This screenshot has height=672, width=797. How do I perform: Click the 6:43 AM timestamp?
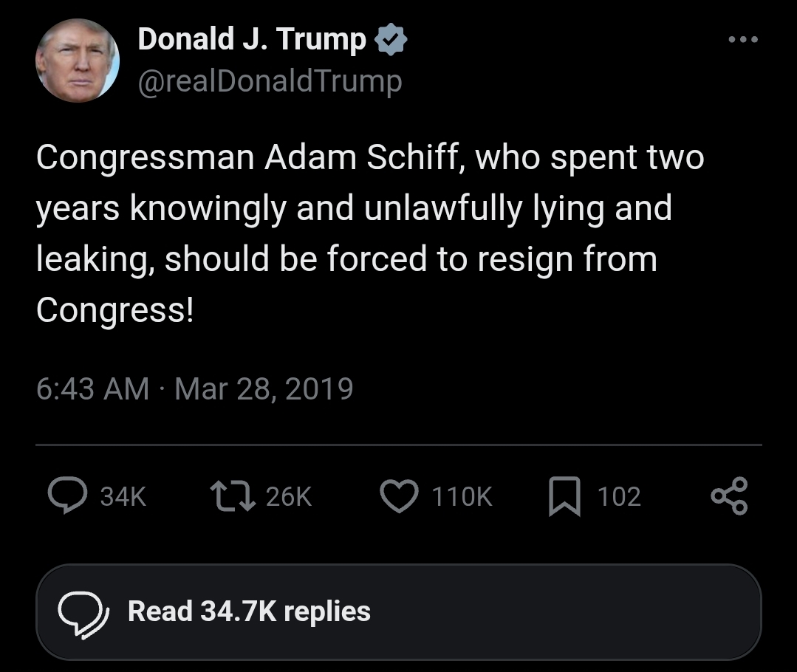(92, 388)
